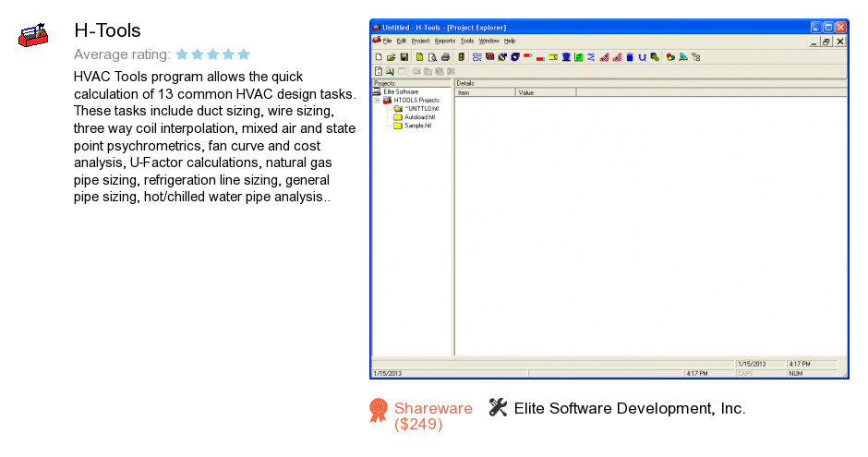Open the Edit menu
The height and width of the screenshot is (457, 868).
[x=402, y=41]
